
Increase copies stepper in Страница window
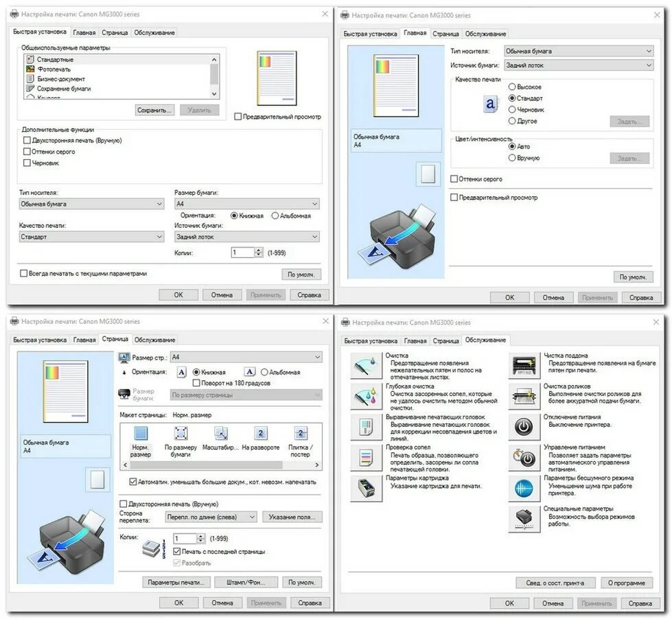click(200, 536)
